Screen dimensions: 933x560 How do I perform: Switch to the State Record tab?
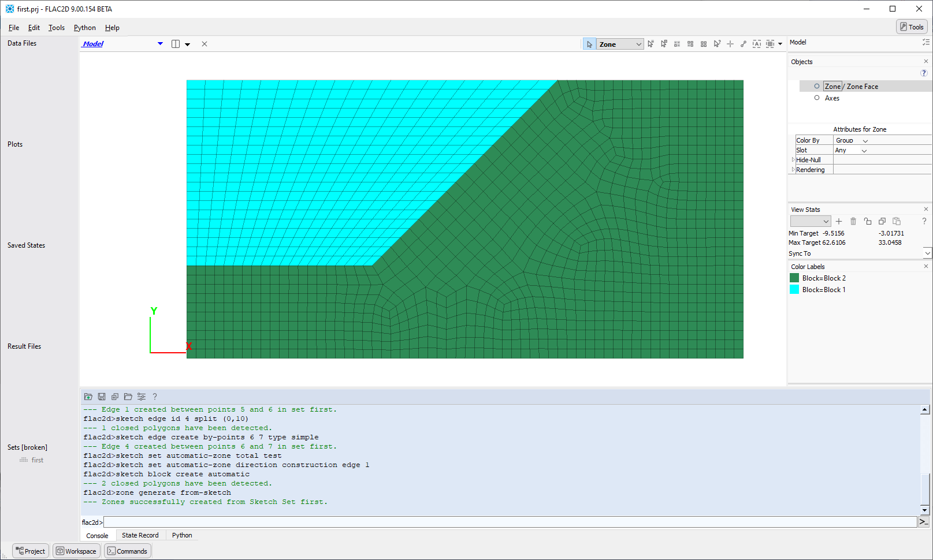point(140,535)
